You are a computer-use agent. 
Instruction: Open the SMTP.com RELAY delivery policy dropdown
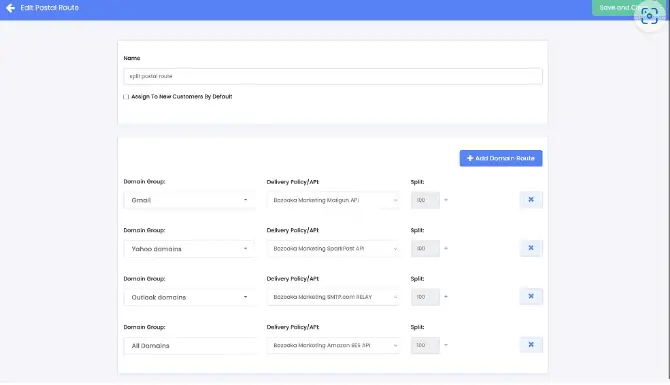point(333,297)
